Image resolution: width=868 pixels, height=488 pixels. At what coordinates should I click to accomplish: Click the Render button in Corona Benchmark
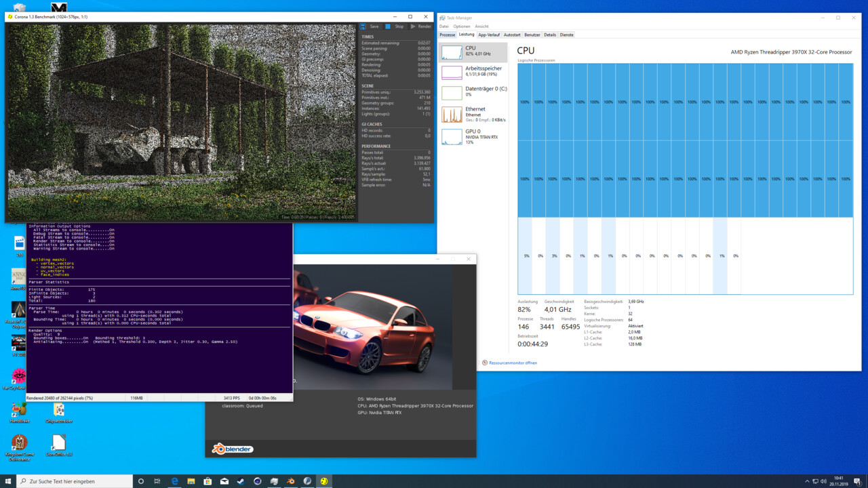pyautogui.click(x=420, y=26)
